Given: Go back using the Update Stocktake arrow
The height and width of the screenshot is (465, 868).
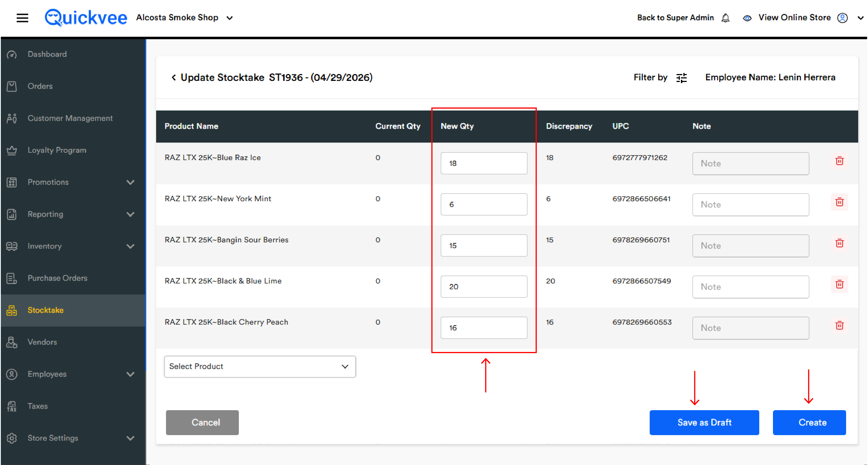Looking at the screenshot, I should [x=174, y=78].
